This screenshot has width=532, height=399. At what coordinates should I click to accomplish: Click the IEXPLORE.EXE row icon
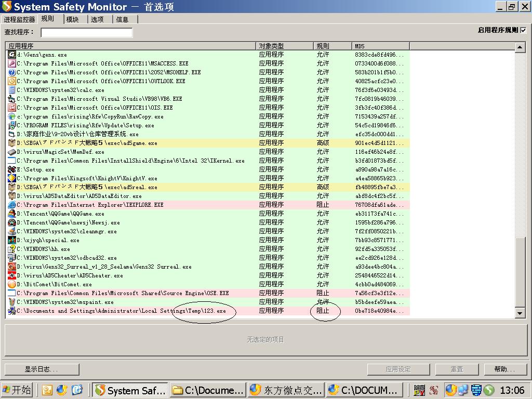click(x=12, y=205)
